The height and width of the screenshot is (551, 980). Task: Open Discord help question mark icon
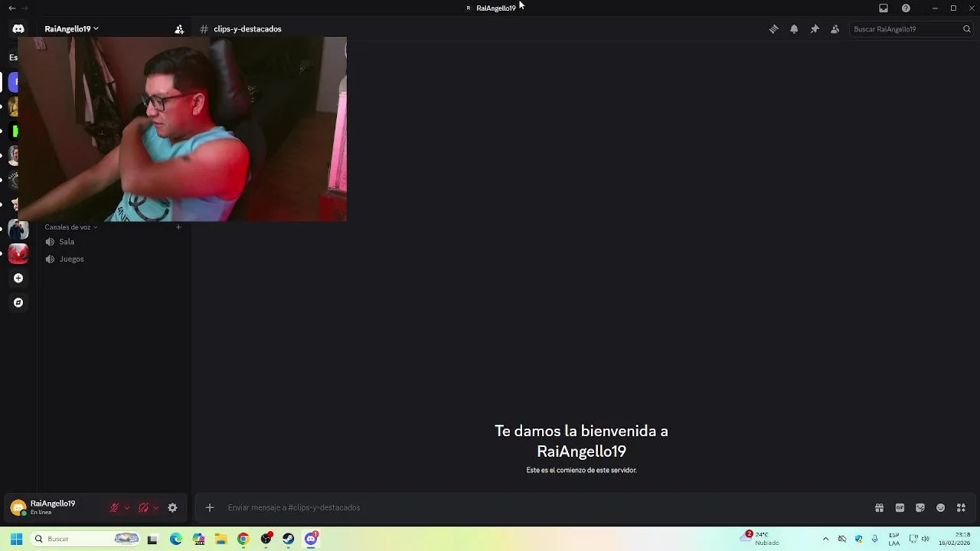point(906,8)
